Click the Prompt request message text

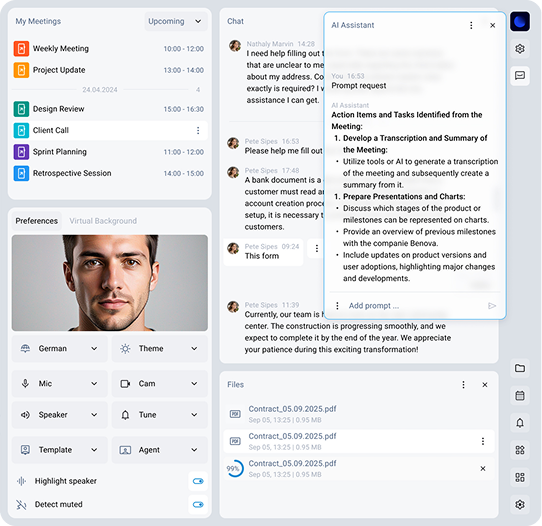(359, 86)
